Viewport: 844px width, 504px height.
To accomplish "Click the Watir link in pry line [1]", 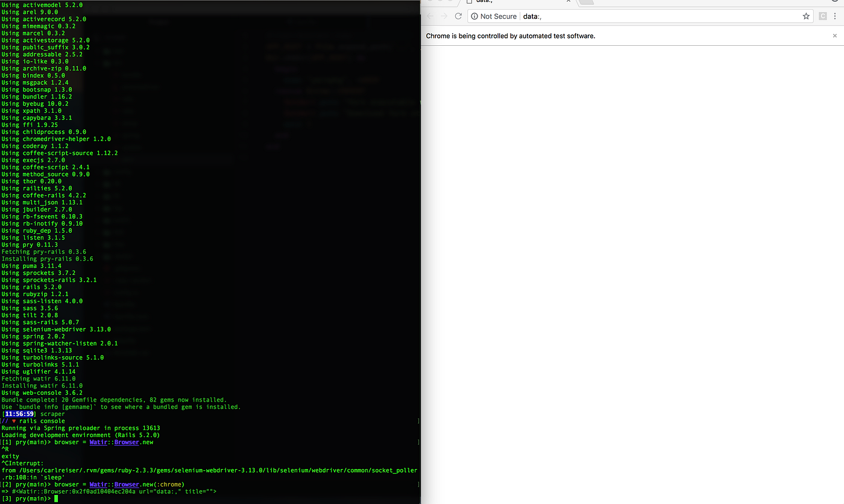I will coord(98,442).
